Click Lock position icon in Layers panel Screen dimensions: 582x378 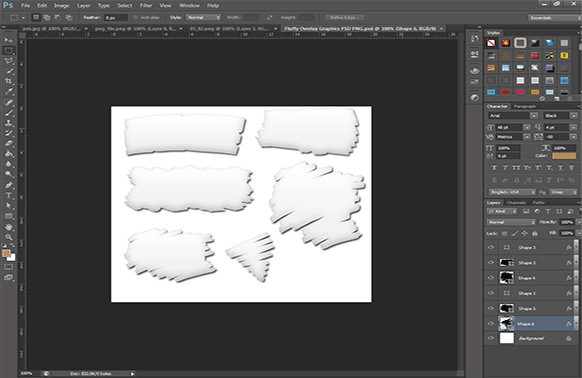tap(524, 233)
